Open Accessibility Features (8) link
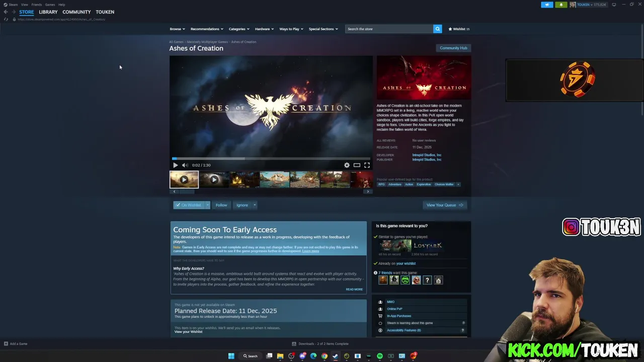 point(404,330)
